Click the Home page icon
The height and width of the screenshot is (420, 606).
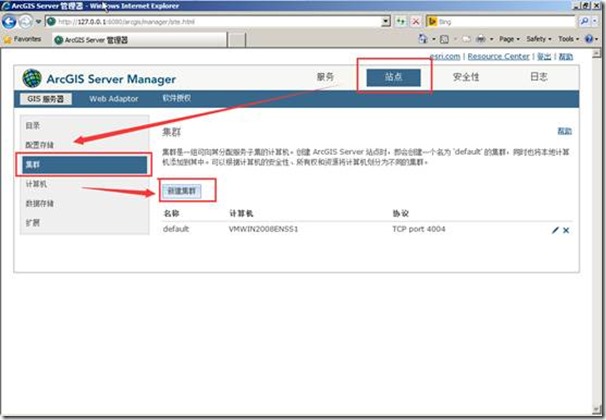[x=423, y=39]
